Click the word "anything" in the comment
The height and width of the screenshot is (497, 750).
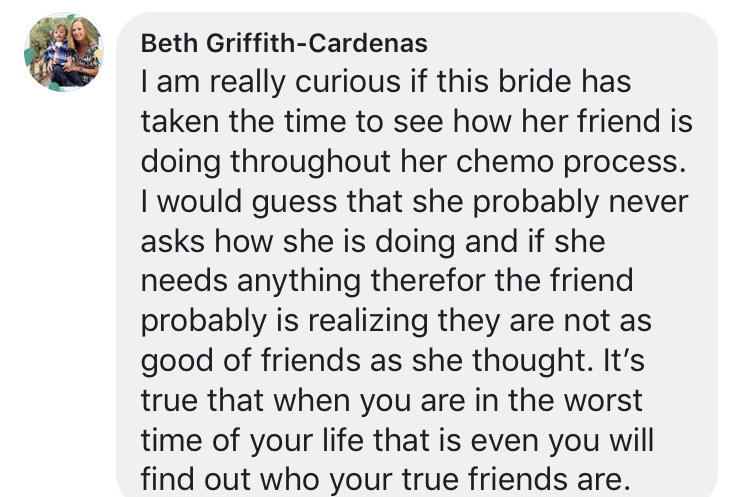tap(299, 281)
